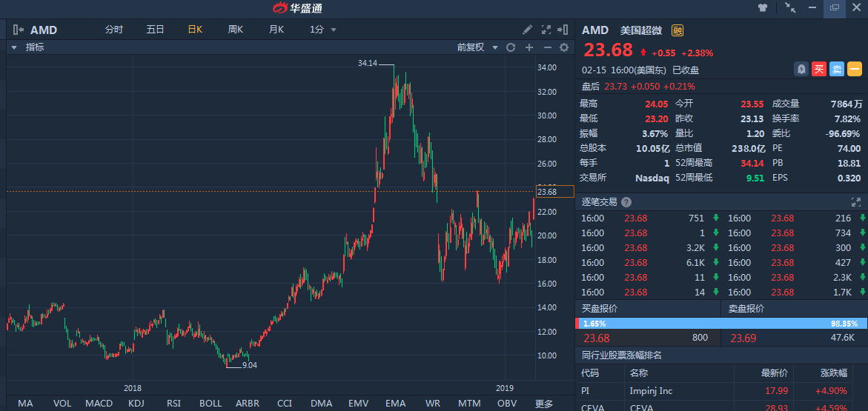This screenshot has width=868, height=411.
Task: Open the 1分 minute interval dropdown
Action: [322, 30]
